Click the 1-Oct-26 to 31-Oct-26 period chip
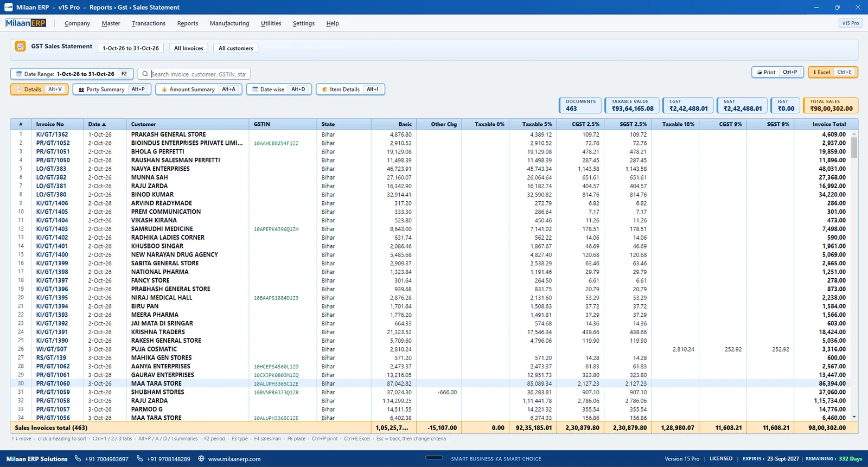Screen dimensions: 868x467 [x=131, y=48]
